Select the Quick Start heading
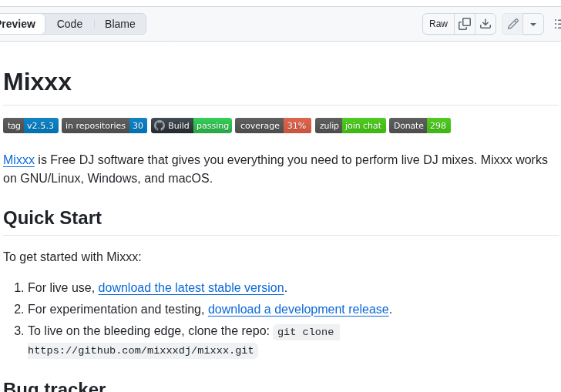The image size is (561, 392). pos(52,218)
